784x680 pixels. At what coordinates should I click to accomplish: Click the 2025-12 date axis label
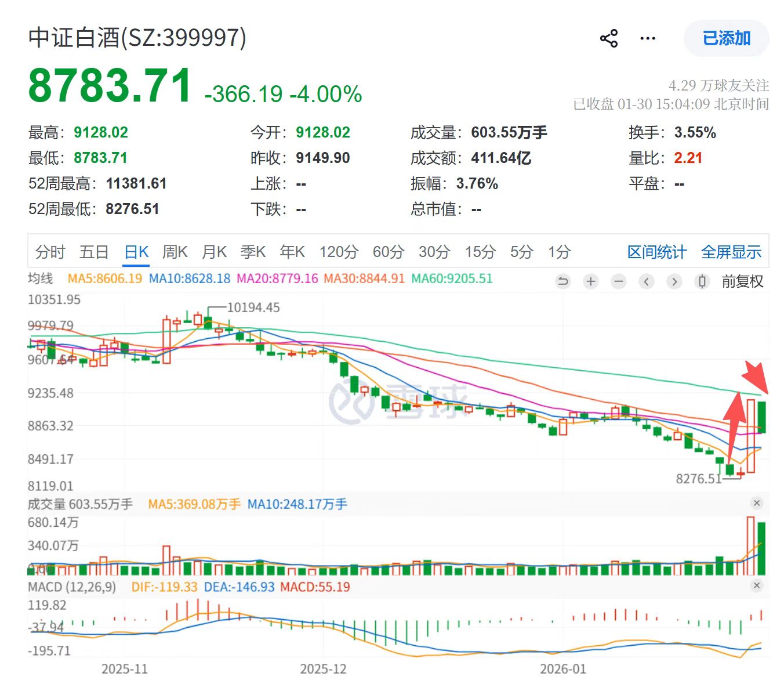[323, 669]
